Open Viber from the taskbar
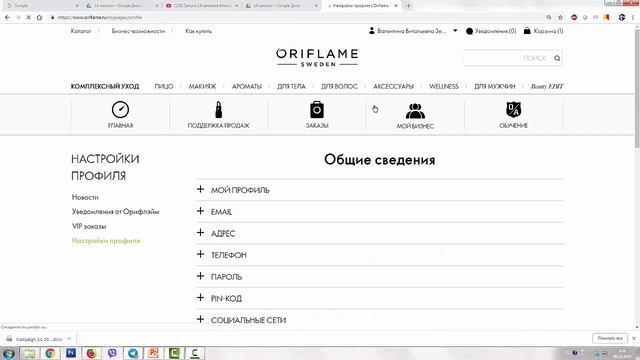Screen dimensions: 640x360 112,353
